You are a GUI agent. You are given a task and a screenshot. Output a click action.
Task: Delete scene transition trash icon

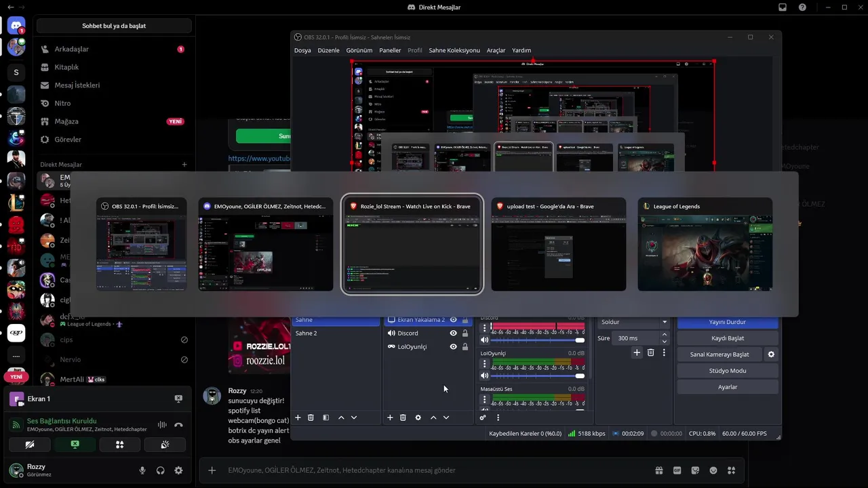[650, 352]
